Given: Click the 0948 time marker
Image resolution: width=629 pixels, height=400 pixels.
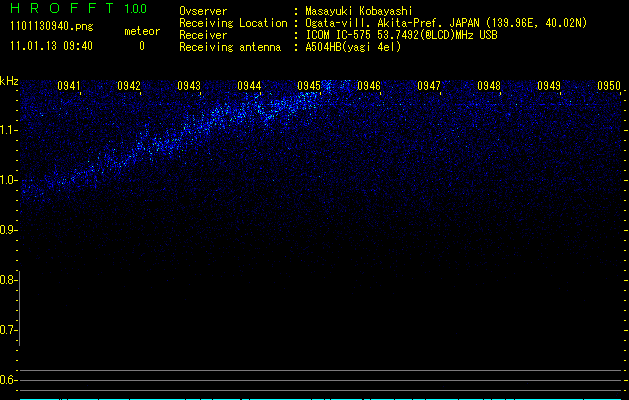Looking at the screenshot, I should pos(489,86).
